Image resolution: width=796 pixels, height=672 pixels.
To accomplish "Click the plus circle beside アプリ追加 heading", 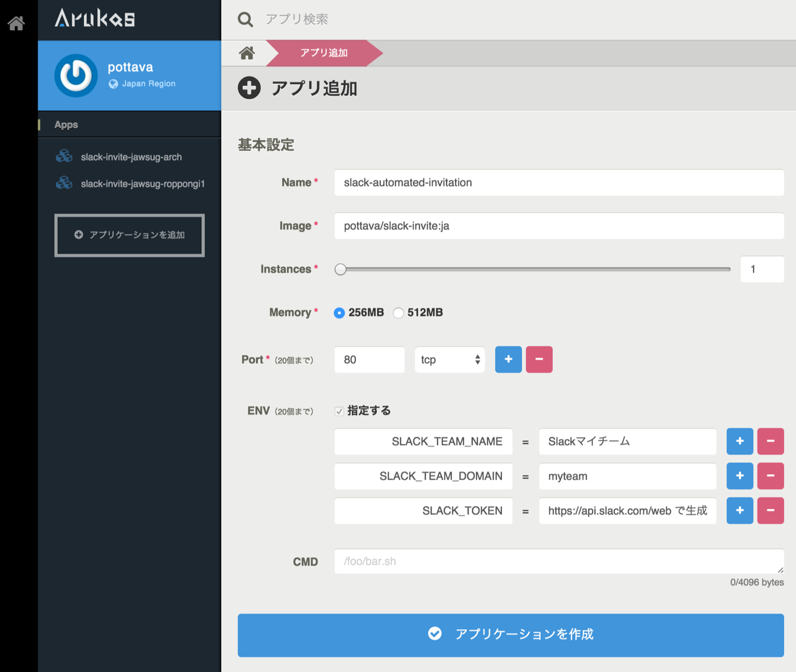I will coord(249,88).
